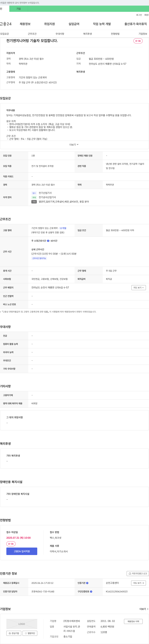
Task: Click 전기 및 전자설비 조작원 job type text
Action: (x=42, y=166)
